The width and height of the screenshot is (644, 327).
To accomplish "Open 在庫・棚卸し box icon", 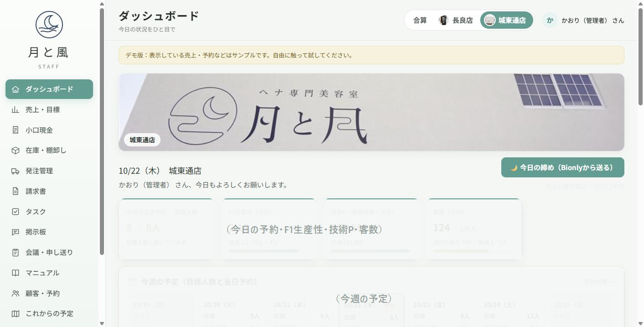I will click(x=16, y=151).
